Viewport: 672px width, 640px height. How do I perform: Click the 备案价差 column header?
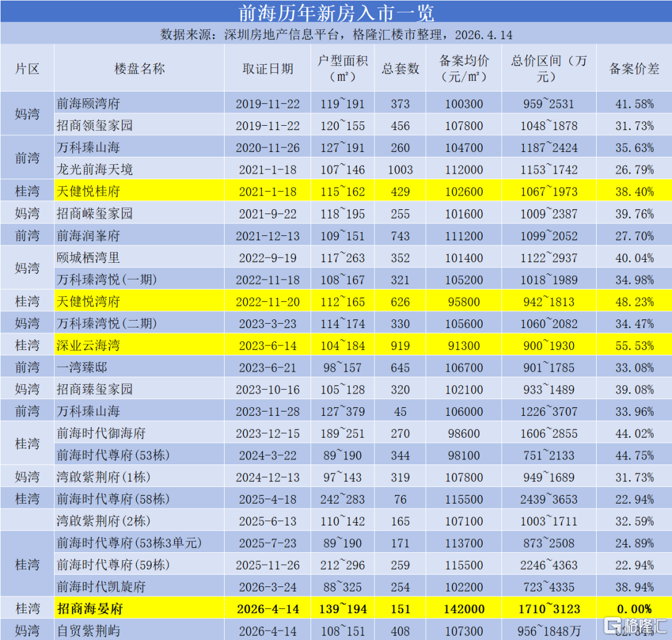point(634,68)
